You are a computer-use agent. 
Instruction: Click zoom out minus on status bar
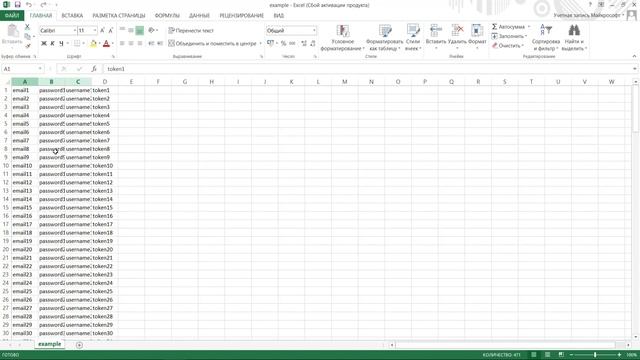(571, 355)
